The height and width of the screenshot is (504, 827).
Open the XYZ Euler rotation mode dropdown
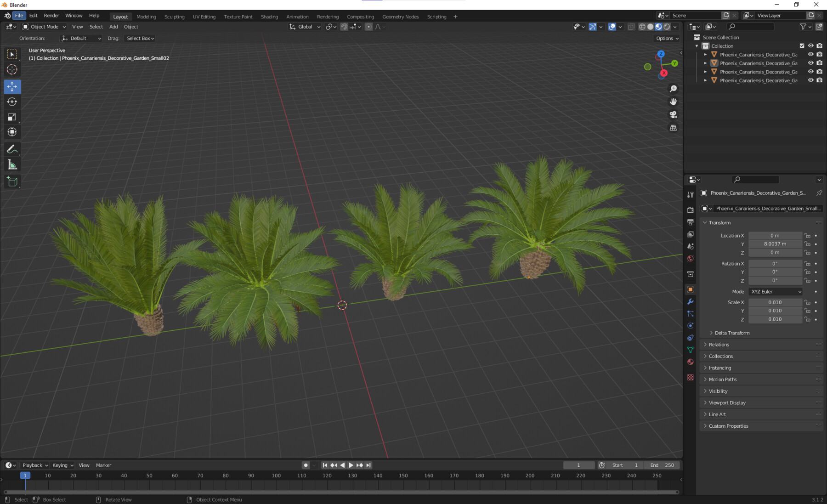click(775, 291)
